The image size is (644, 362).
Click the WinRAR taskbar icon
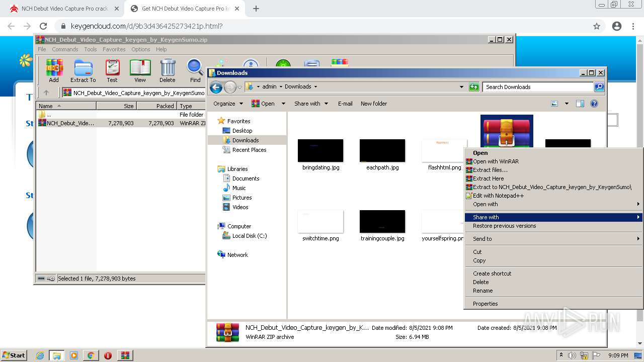(x=125, y=355)
